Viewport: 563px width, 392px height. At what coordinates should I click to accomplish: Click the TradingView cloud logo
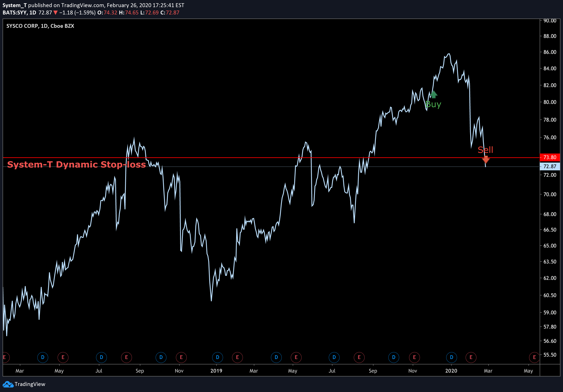[x=8, y=384]
